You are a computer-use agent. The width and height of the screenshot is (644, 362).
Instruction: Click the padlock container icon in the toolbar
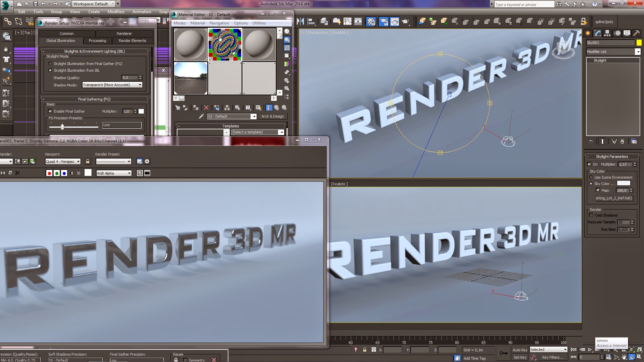click(x=584, y=21)
